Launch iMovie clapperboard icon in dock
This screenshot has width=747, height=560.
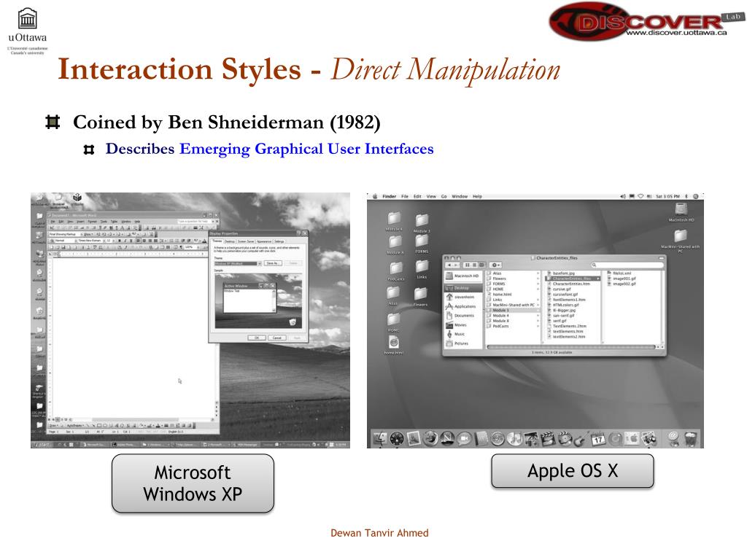click(x=548, y=438)
